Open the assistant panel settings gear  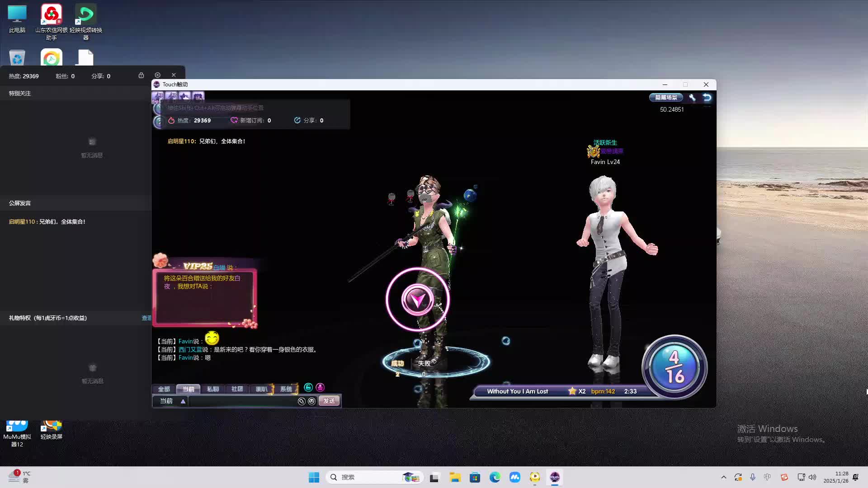pyautogui.click(x=157, y=75)
